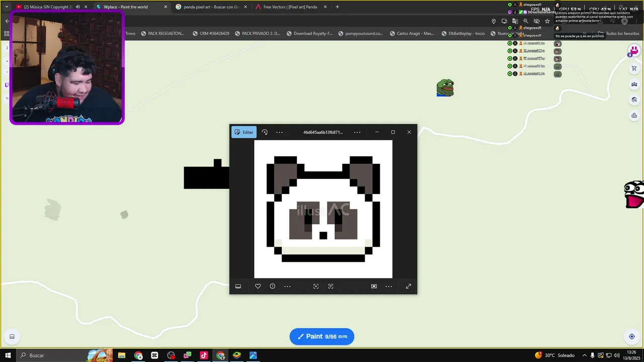
Task: Click the panda pixel art image
Action: click(323, 209)
